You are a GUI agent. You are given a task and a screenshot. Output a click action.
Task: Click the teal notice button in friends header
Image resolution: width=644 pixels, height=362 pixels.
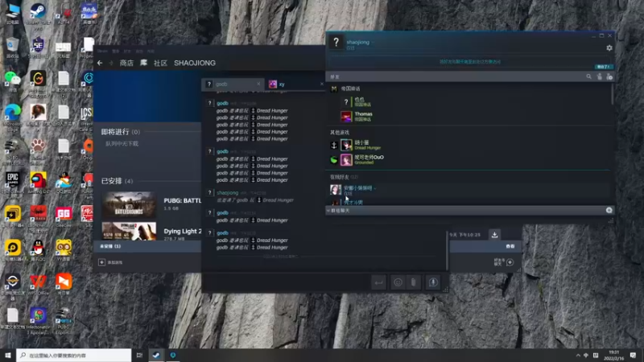[603, 67]
